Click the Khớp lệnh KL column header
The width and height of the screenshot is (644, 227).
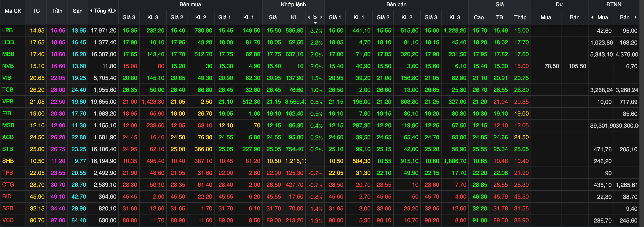pyautogui.click(x=294, y=17)
